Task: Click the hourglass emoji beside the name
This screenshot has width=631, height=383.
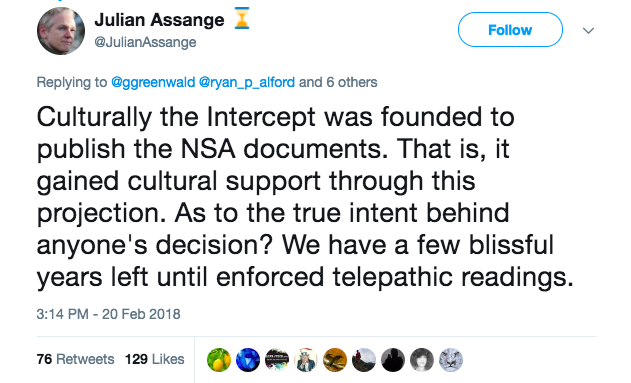Action: pyautogui.click(x=242, y=18)
